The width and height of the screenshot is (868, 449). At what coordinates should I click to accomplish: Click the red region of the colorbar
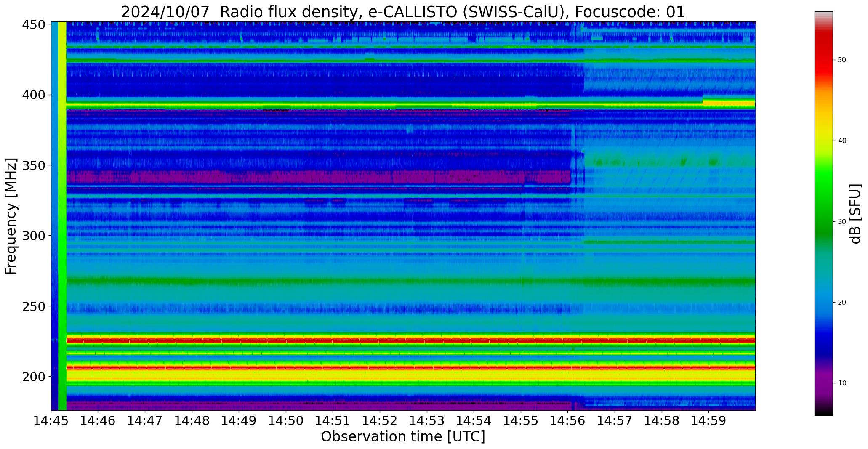[823, 55]
